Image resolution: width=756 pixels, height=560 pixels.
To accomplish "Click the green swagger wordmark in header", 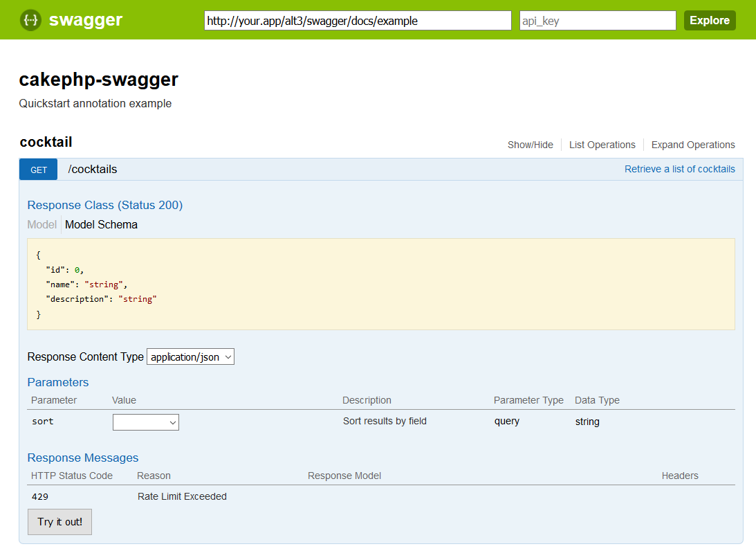I will coord(85,20).
